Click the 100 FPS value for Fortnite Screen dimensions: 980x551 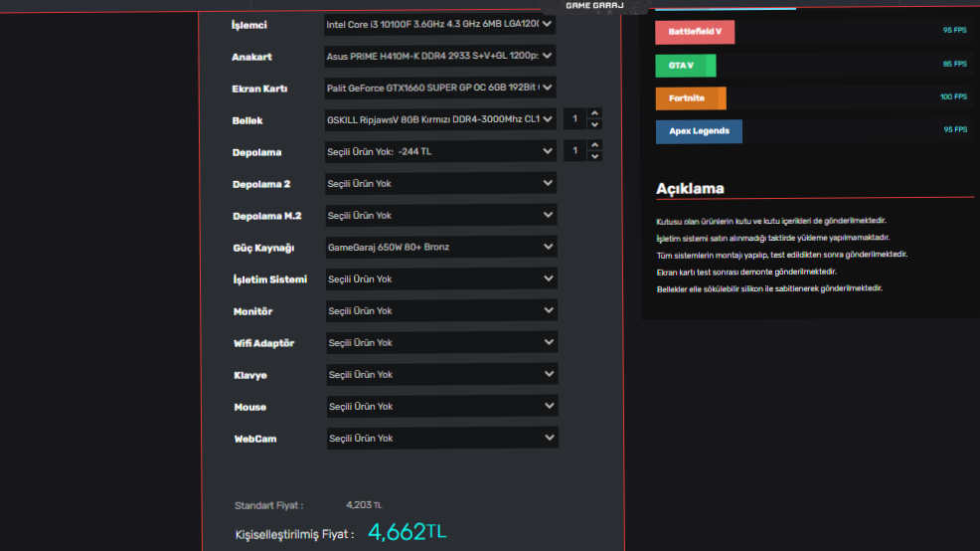(953, 96)
